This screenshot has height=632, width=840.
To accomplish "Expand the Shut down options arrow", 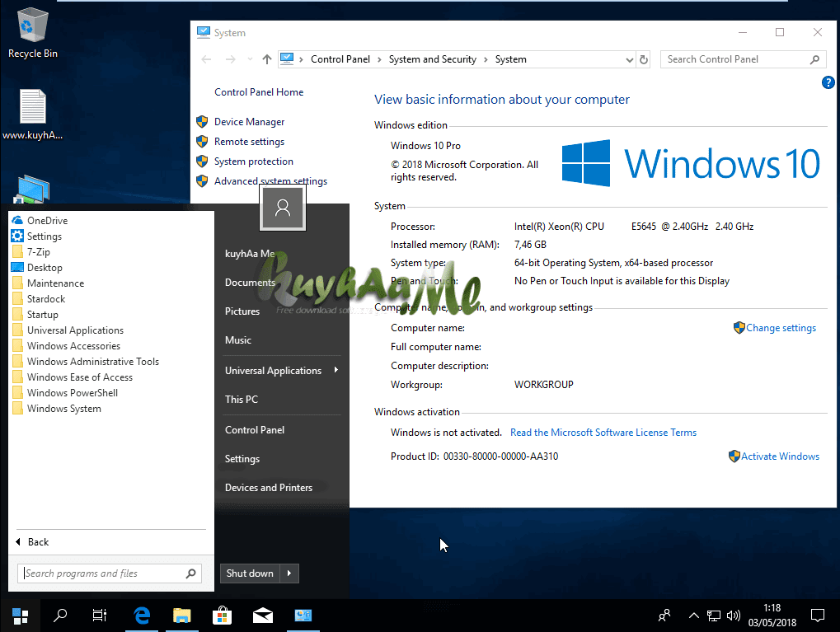I will [290, 573].
